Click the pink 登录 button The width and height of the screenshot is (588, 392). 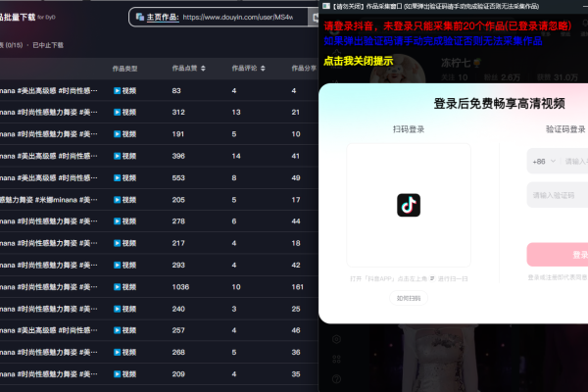pyautogui.click(x=558, y=255)
